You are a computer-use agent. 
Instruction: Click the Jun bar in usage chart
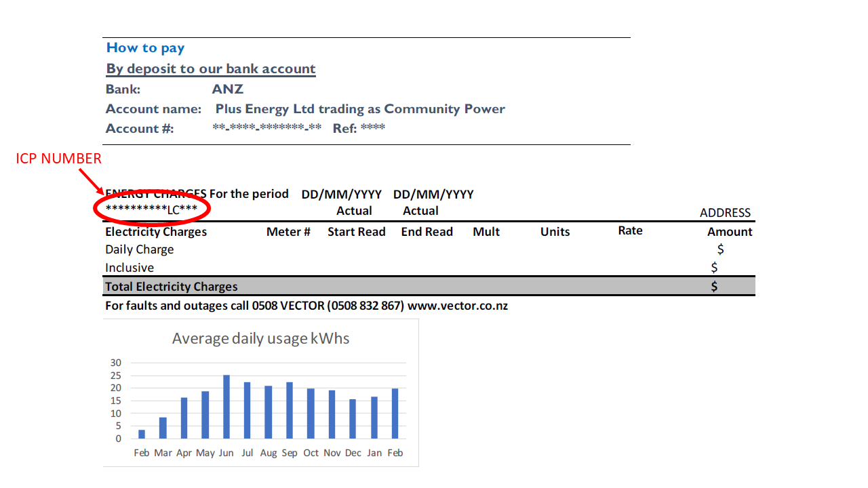pyautogui.click(x=226, y=407)
